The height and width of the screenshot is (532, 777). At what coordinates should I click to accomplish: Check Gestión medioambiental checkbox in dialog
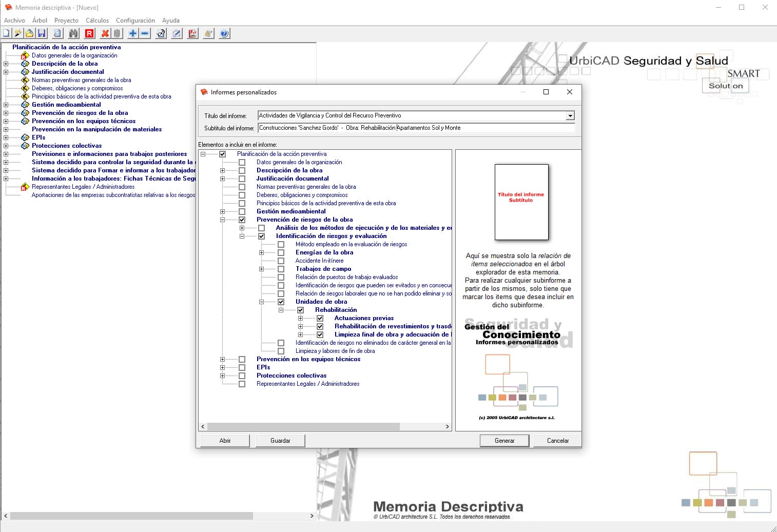coord(242,211)
